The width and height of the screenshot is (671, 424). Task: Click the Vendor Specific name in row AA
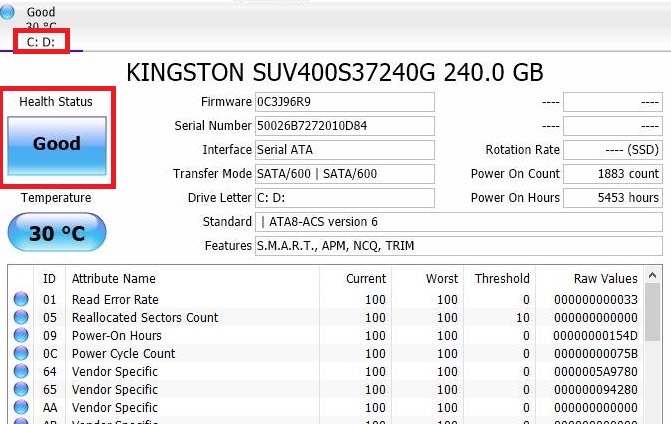(115, 407)
